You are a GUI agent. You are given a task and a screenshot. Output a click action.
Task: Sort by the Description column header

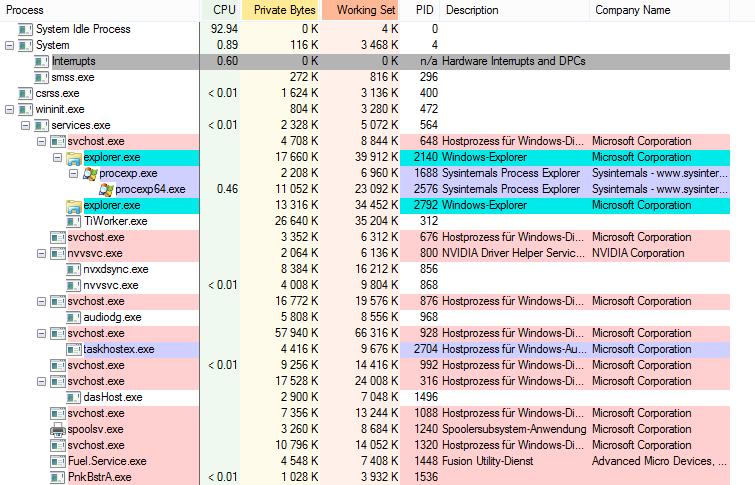(515, 10)
